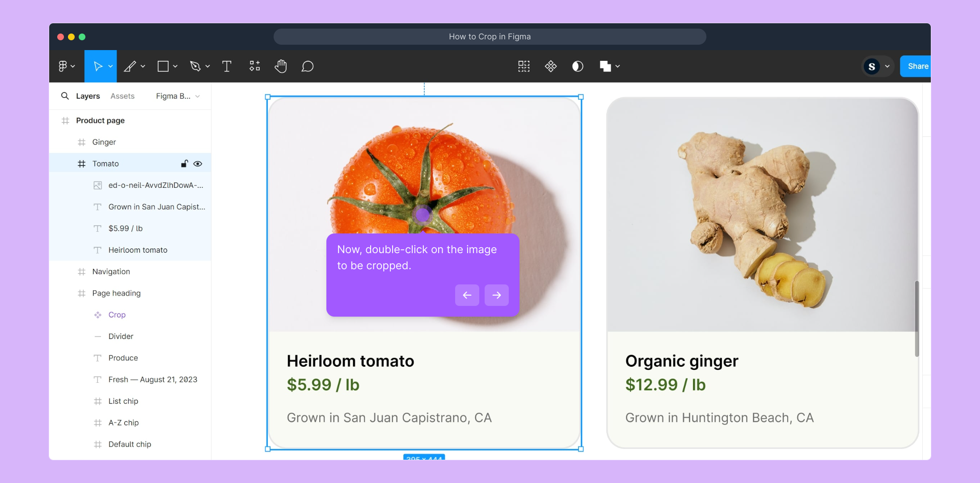Select the Hand tool
The height and width of the screenshot is (483, 980).
coord(281,67)
